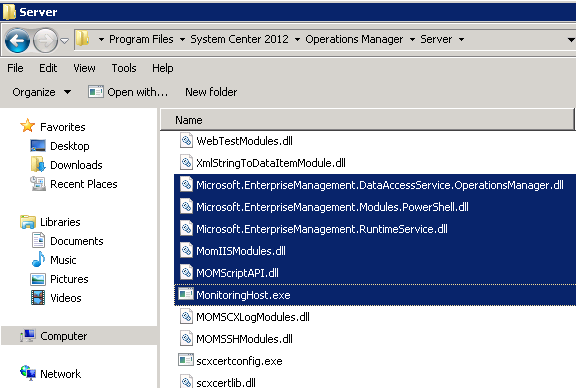Click the Open with... button
This screenshot has height=388, width=576.
click(128, 92)
